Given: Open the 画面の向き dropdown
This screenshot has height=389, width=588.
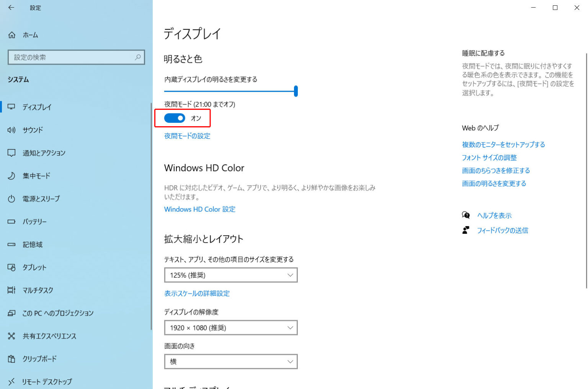Looking at the screenshot, I should click(x=230, y=361).
